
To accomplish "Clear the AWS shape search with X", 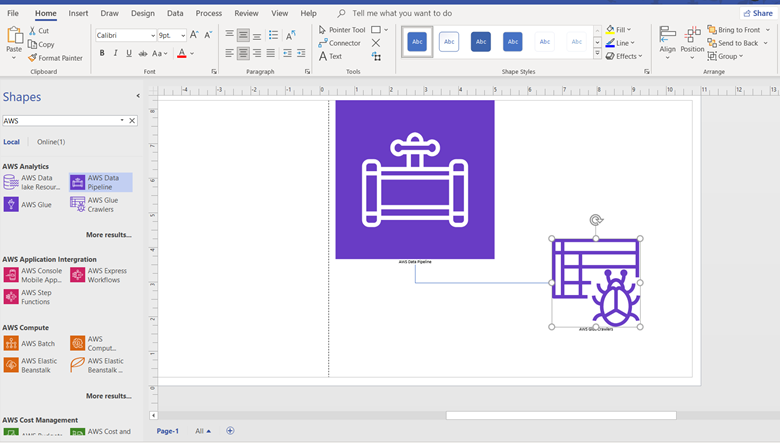I will [132, 120].
